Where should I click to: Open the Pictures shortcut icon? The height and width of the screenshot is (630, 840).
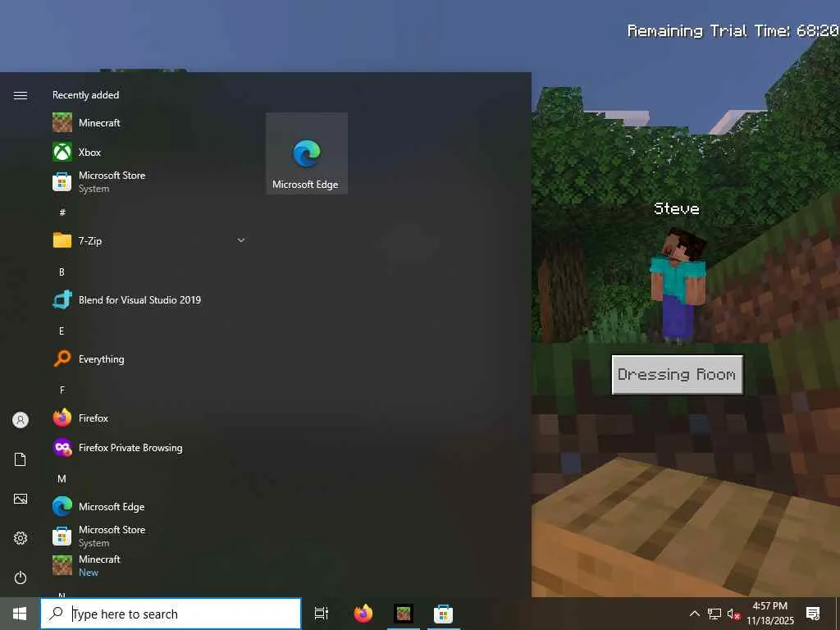[x=21, y=499]
